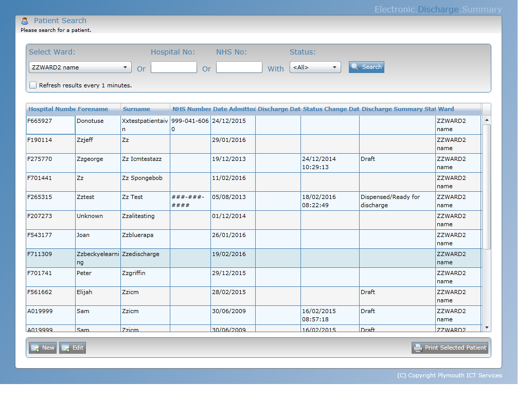Screen dimensions: 532x400
Task: Select hospital number F275770
Action: click(x=40, y=159)
